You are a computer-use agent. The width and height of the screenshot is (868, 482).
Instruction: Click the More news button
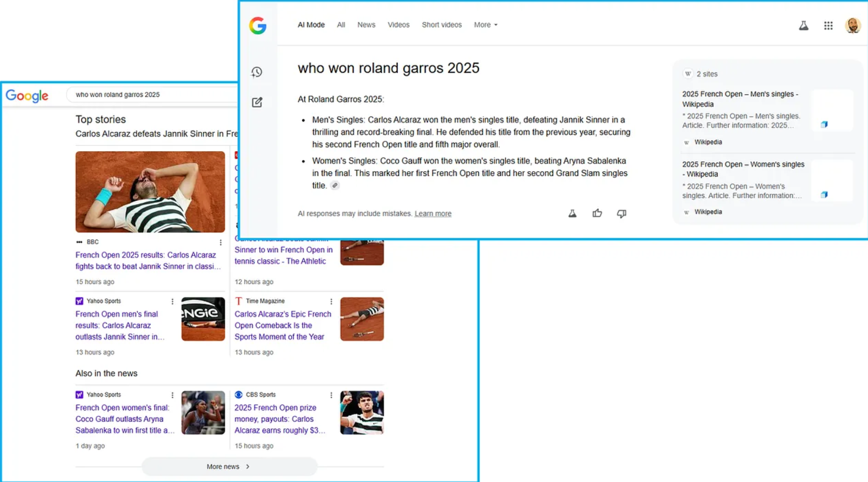229,467
